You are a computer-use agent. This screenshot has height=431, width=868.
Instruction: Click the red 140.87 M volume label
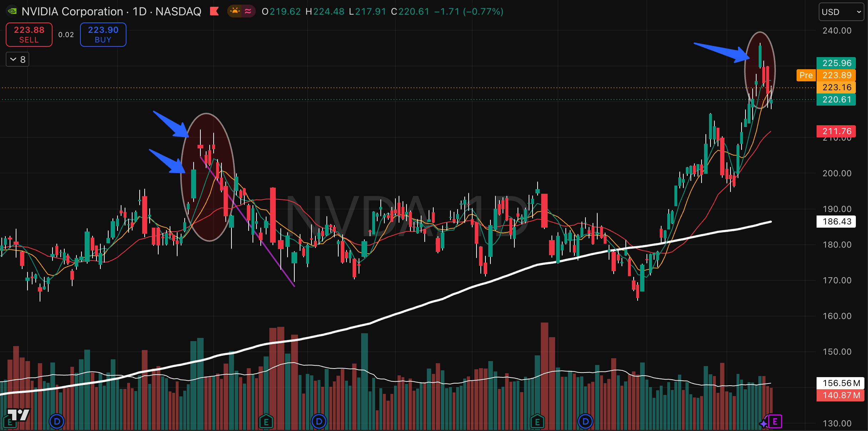[840, 395]
